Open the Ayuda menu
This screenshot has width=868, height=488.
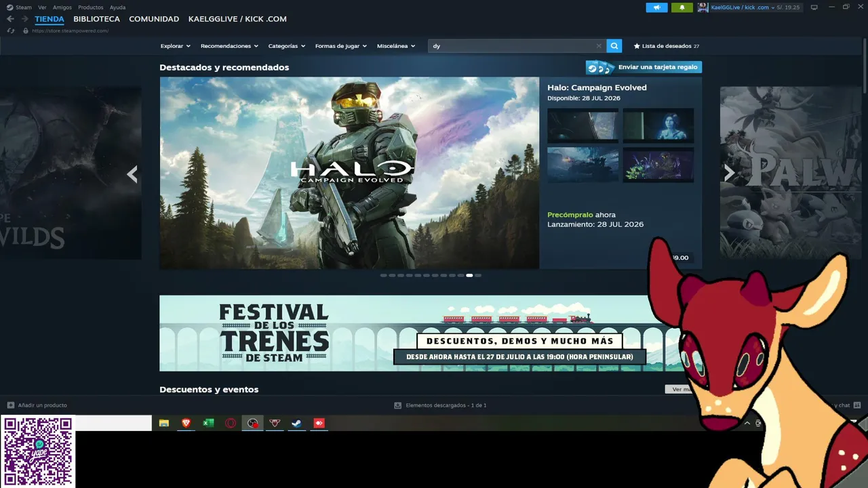click(x=118, y=7)
